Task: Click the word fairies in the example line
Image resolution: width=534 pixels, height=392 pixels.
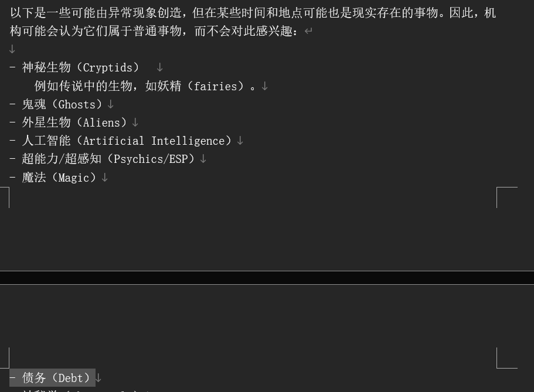Action: pyautogui.click(x=215, y=86)
